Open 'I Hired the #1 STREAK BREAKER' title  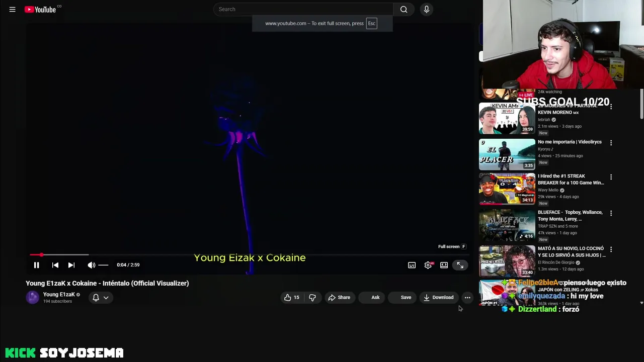pyautogui.click(x=571, y=179)
